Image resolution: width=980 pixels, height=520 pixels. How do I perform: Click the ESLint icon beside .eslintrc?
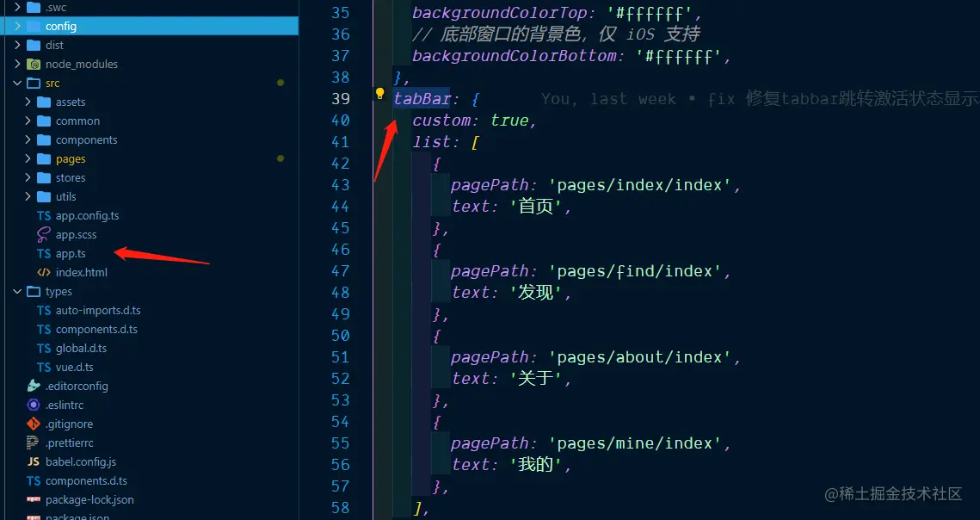[33, 405]
